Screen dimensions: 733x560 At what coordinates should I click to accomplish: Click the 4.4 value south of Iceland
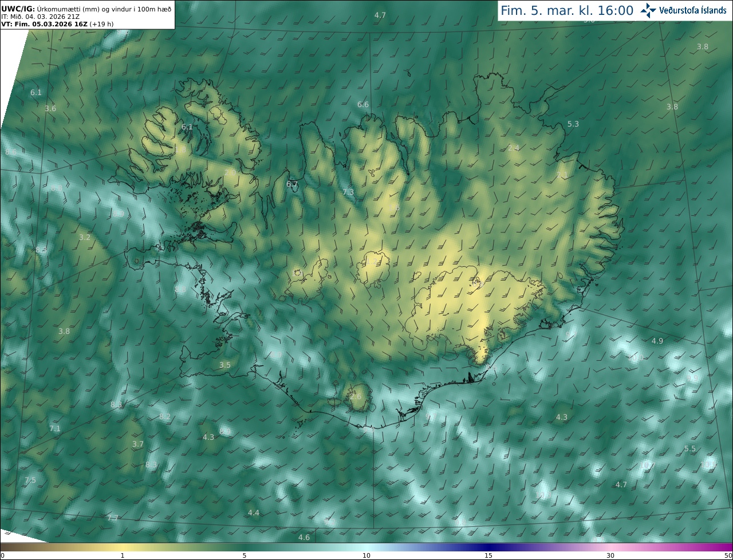(x=254, y=513)
